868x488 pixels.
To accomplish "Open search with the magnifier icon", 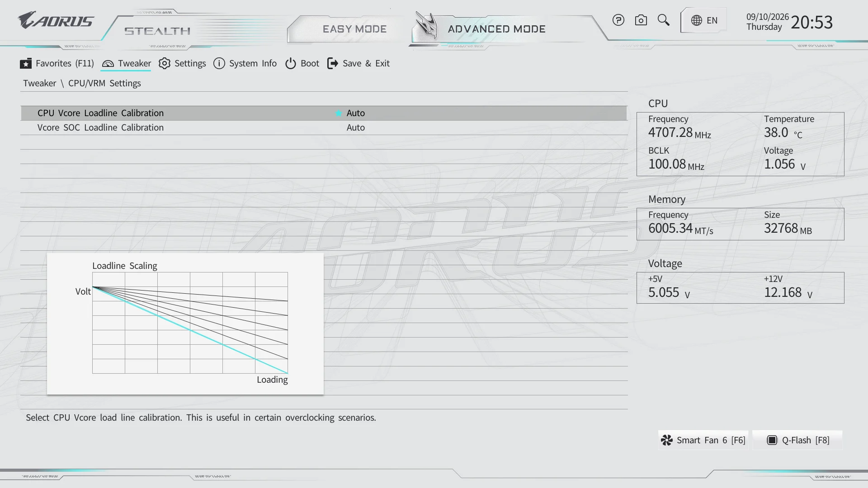I will click(x=663, y=20).
